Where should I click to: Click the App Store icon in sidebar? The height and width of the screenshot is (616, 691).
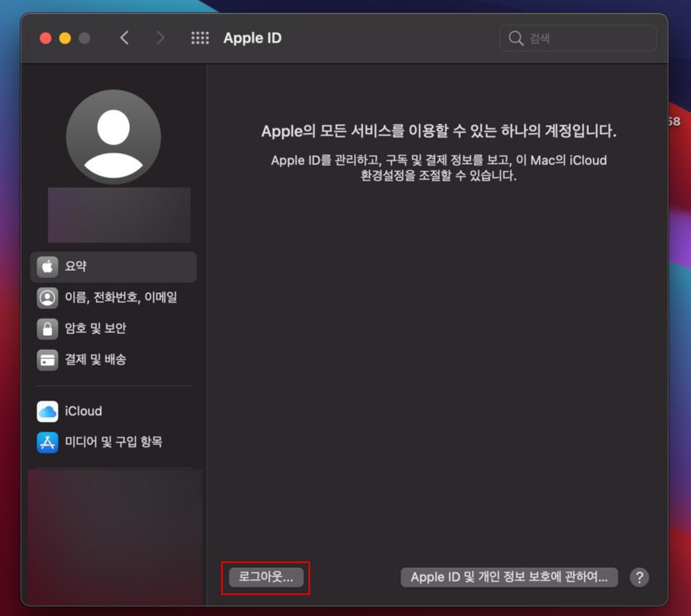(48, 442)
